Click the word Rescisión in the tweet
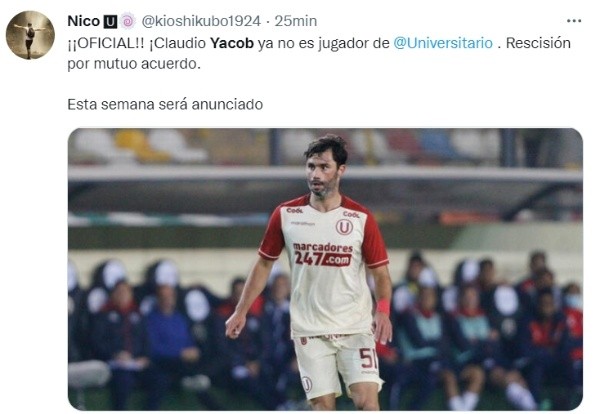 [538, 43]
